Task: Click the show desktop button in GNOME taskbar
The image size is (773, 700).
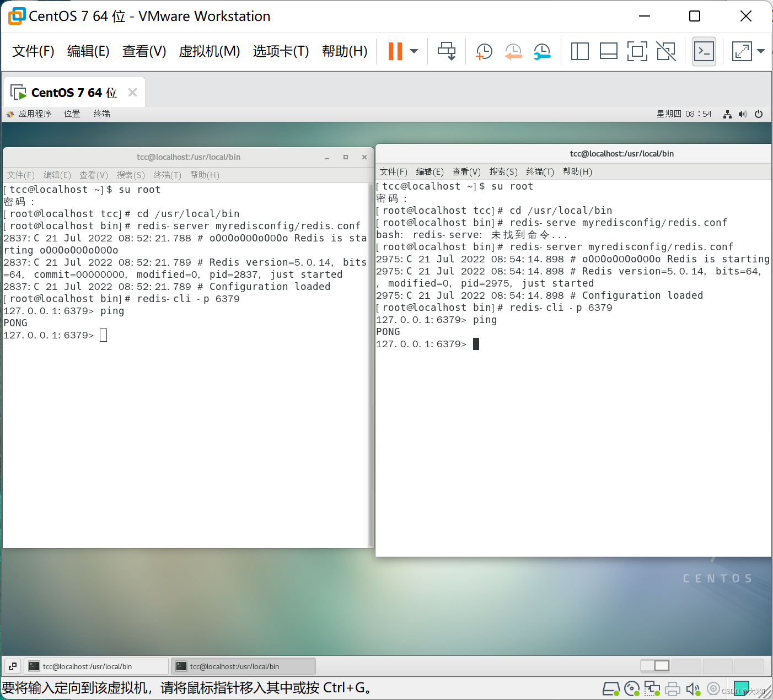Action: (13, 666)
